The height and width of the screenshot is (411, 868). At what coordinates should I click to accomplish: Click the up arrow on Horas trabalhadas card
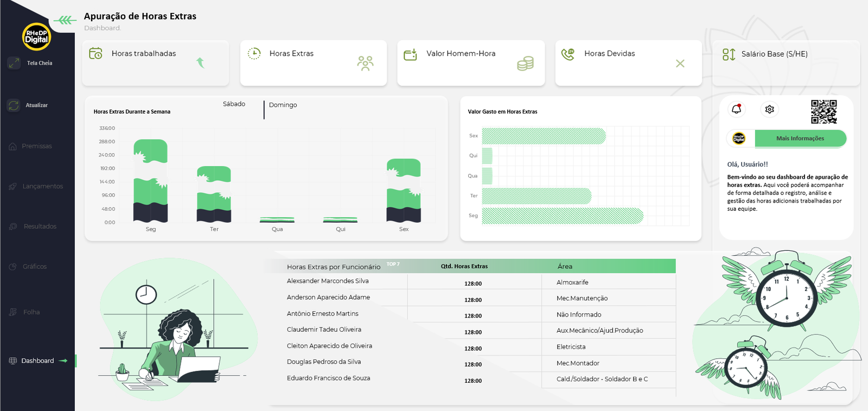[200, 63]
